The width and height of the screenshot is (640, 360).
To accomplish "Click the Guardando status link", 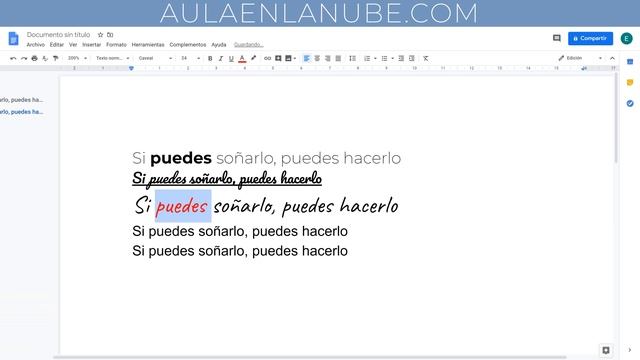I will pyautogui.click(x=249, y=44).
